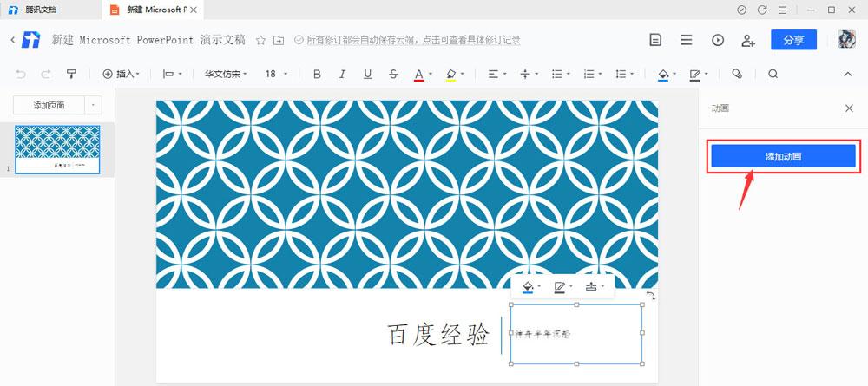Screen dimensions: 868x386
Task: Toggle italic text style
Action: (342, 75)
